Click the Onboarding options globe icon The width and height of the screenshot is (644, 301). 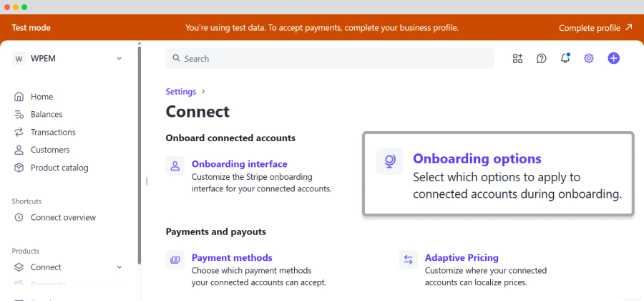tap(389, 161)
